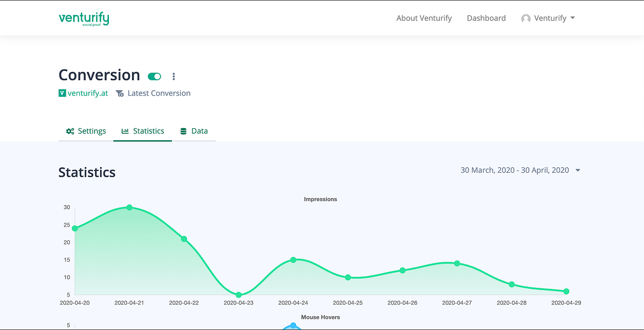Switch to the Statistics tab

(142, 131)
